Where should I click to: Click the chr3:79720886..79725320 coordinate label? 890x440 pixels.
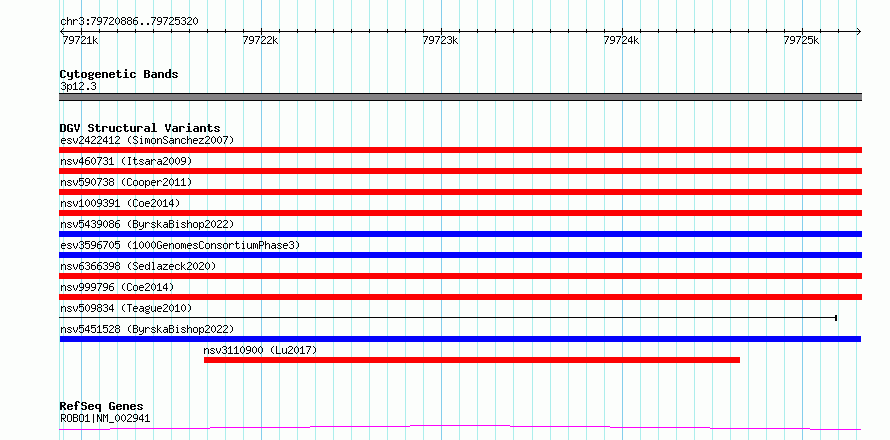129,22
